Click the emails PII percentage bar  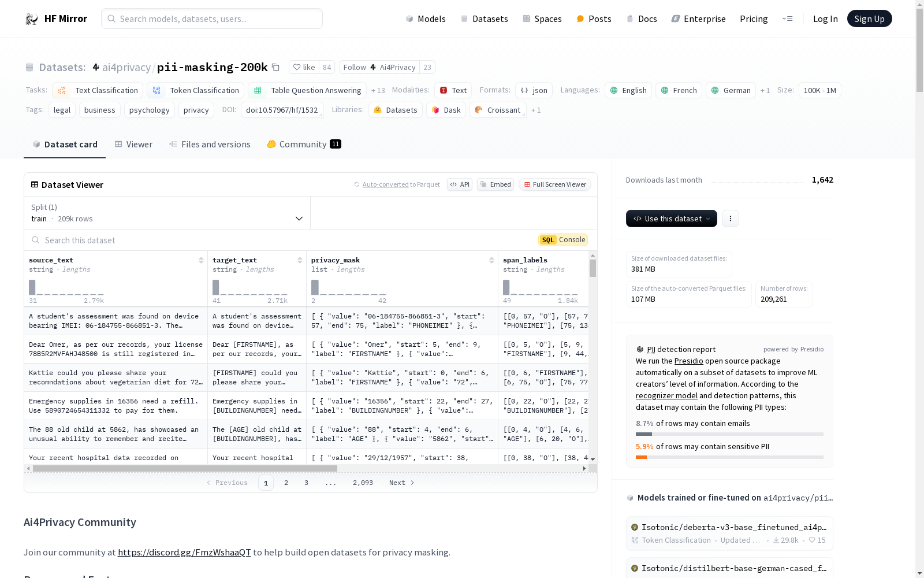729,434
